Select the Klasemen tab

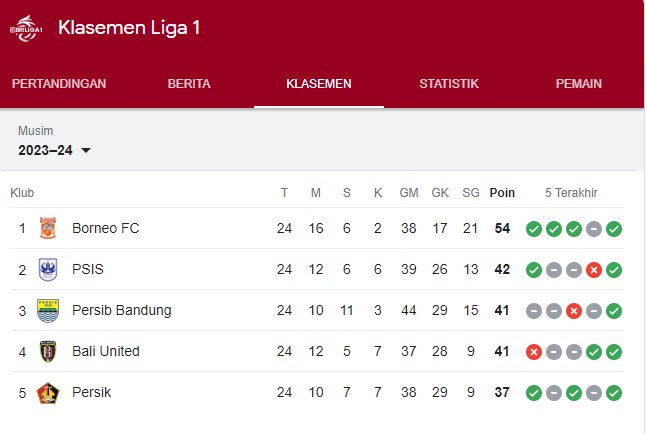[319, 83]
